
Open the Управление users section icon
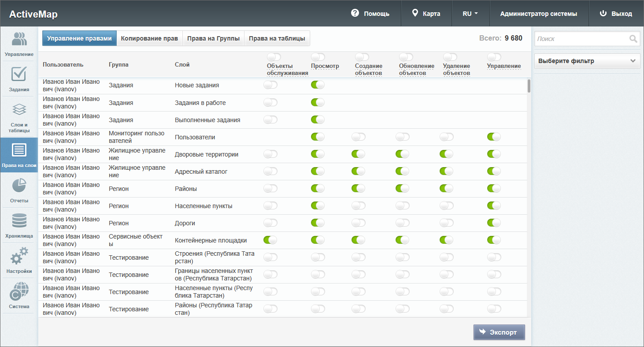point(19,40)
